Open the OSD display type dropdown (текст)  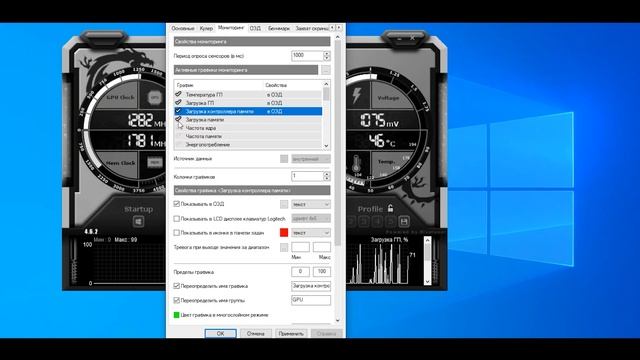tap(311, 204)
